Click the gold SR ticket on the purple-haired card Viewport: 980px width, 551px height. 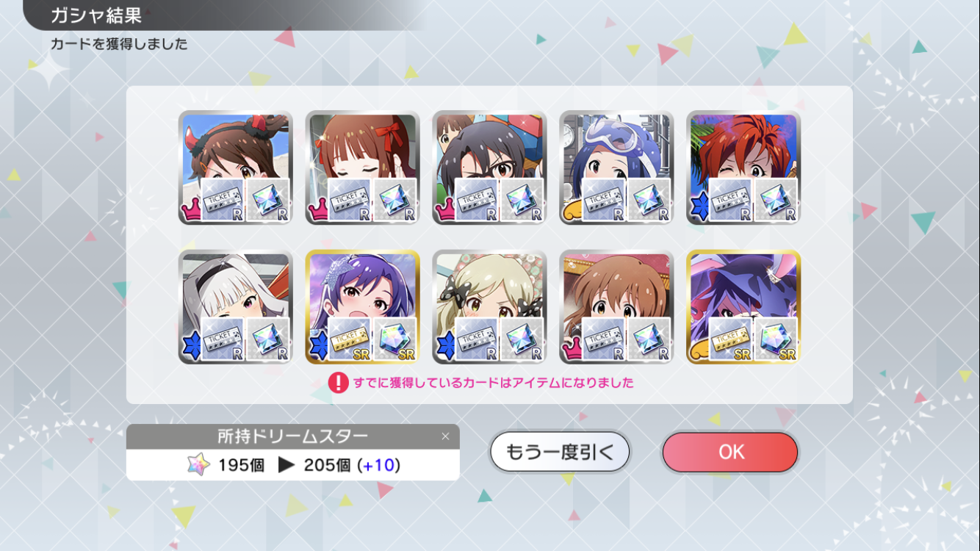(349, 339)
